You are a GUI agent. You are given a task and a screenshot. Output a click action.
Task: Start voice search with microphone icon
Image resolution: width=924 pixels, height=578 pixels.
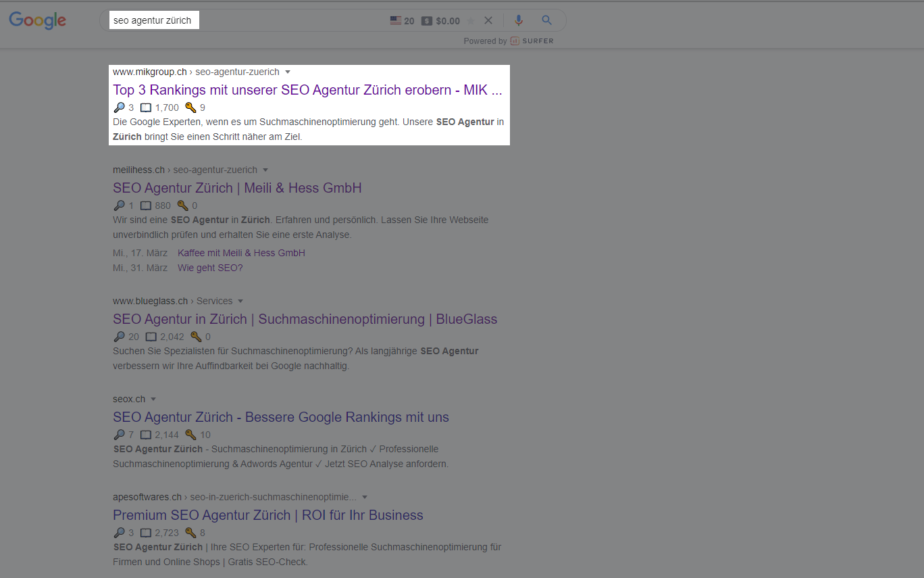[x=519, y=20]
